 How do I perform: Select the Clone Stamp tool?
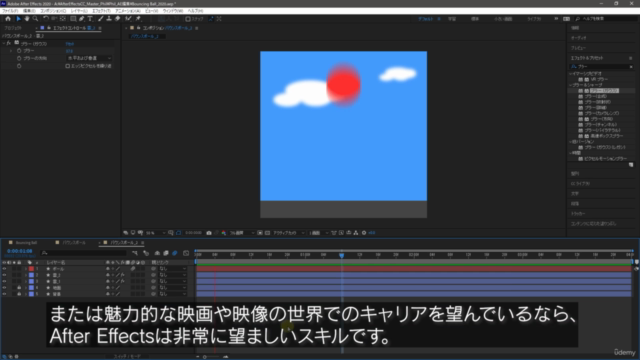tap(109, 19)
